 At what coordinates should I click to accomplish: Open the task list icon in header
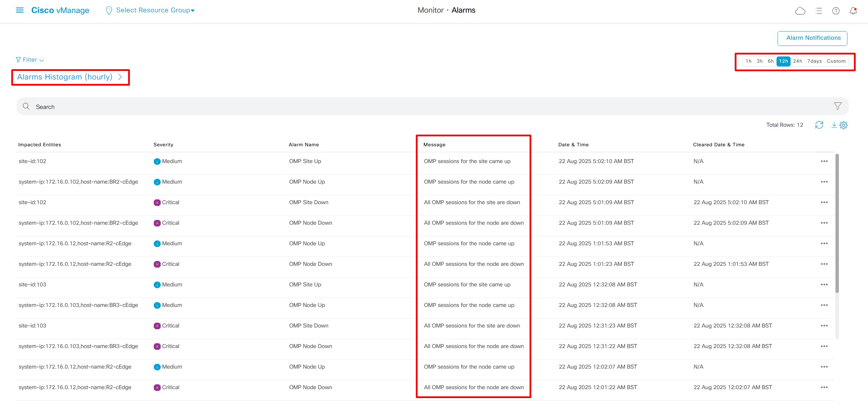[x=819, y=11]
